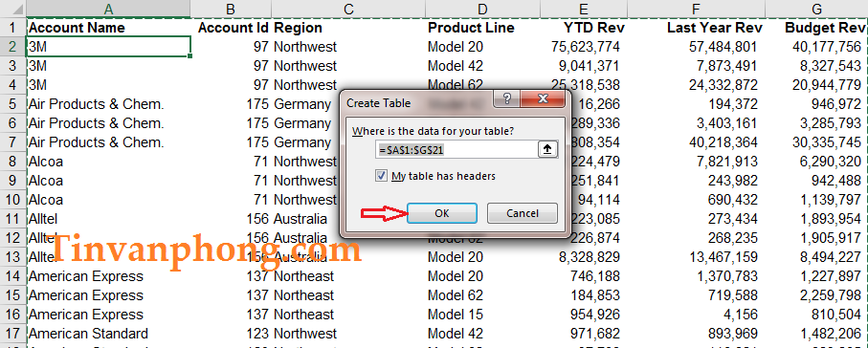Image resolution: width=868 pixels, height=348 pixels.
Task: Click Last Year Rev value 3,403,161
Action: point(726,123)
